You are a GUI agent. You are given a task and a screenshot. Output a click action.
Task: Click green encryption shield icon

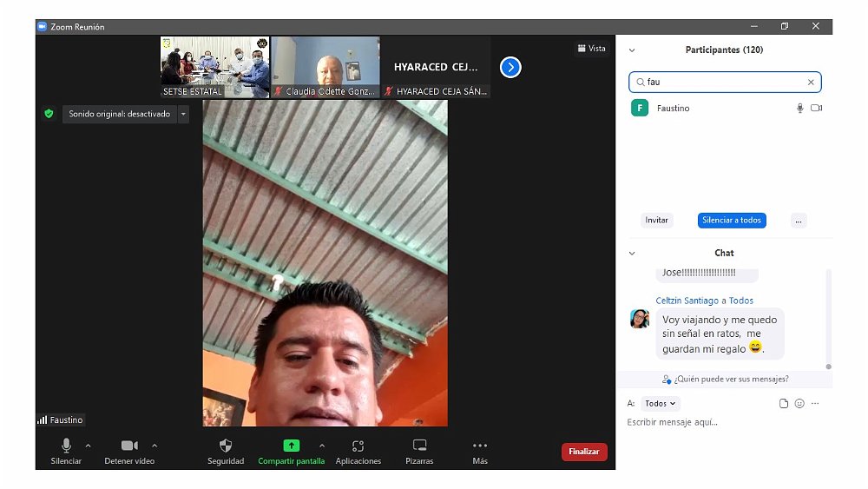49,114
